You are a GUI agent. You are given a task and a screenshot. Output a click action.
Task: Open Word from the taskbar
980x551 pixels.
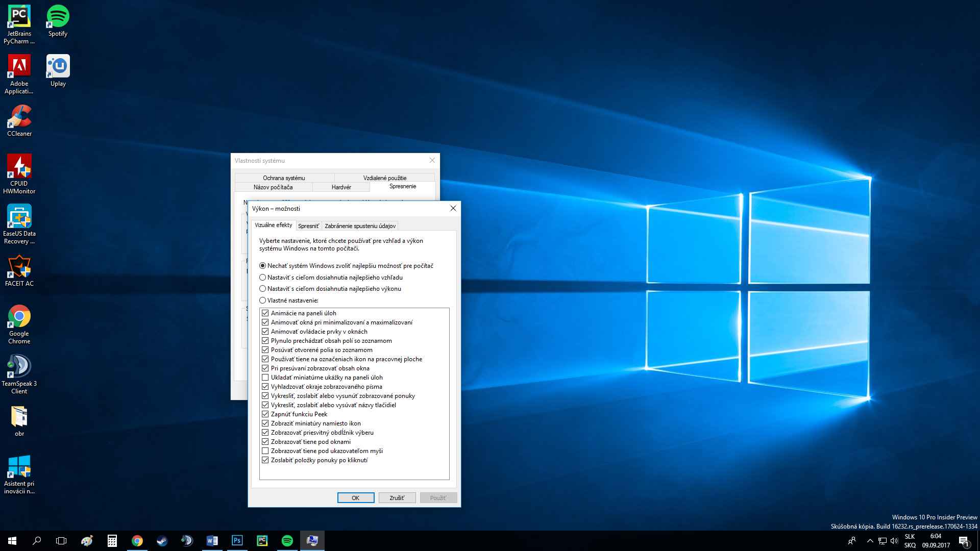pos(212,541)
